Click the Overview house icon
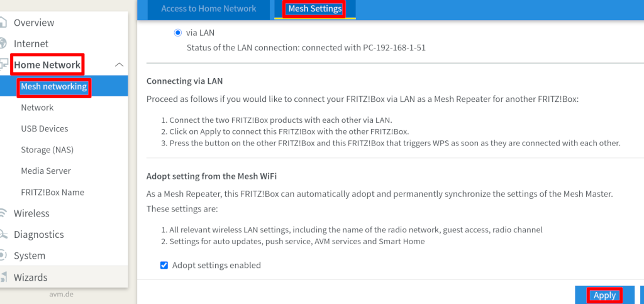Image resolution: width=644 pixels, height=304 pixels. (3, 22)
